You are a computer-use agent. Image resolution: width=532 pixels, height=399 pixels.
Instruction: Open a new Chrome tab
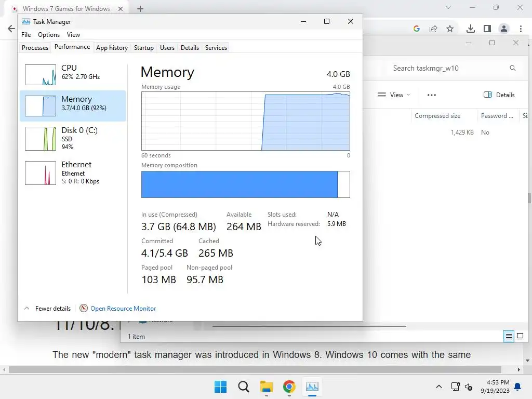(x=140, y=9)
